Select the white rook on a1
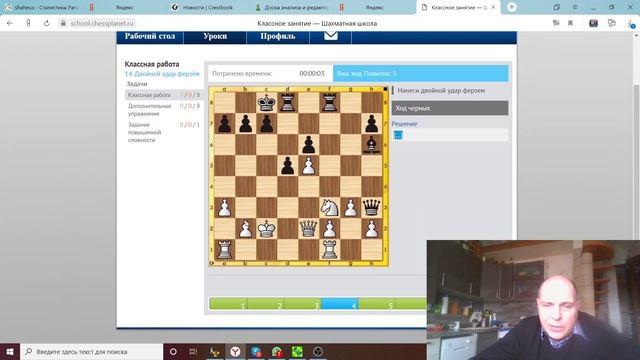Screen dimensions: 640x360 point(224,249)
